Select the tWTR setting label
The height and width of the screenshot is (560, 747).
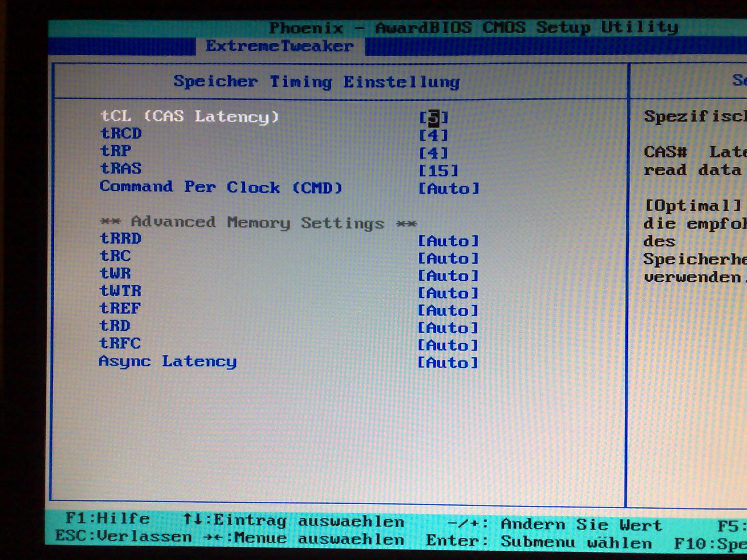click(x=121, y=291)
